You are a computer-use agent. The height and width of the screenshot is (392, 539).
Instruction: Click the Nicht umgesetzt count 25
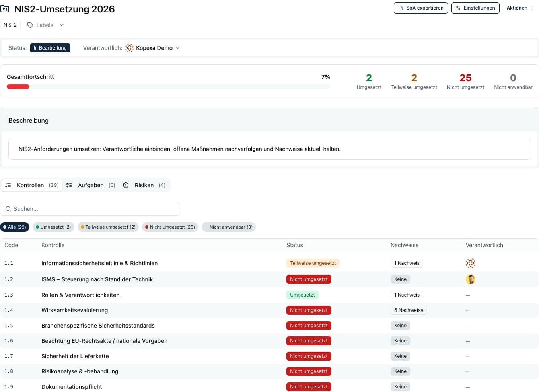465,78
